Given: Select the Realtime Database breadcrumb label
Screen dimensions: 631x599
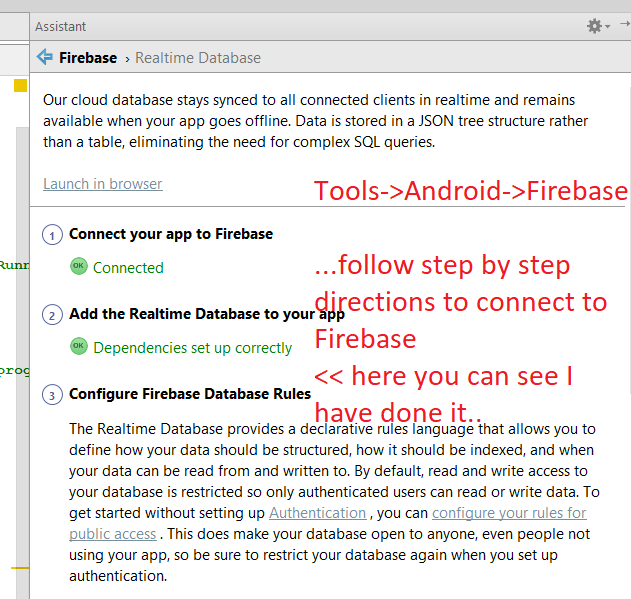Looking at the screenshot, I should tap(198, 58).
